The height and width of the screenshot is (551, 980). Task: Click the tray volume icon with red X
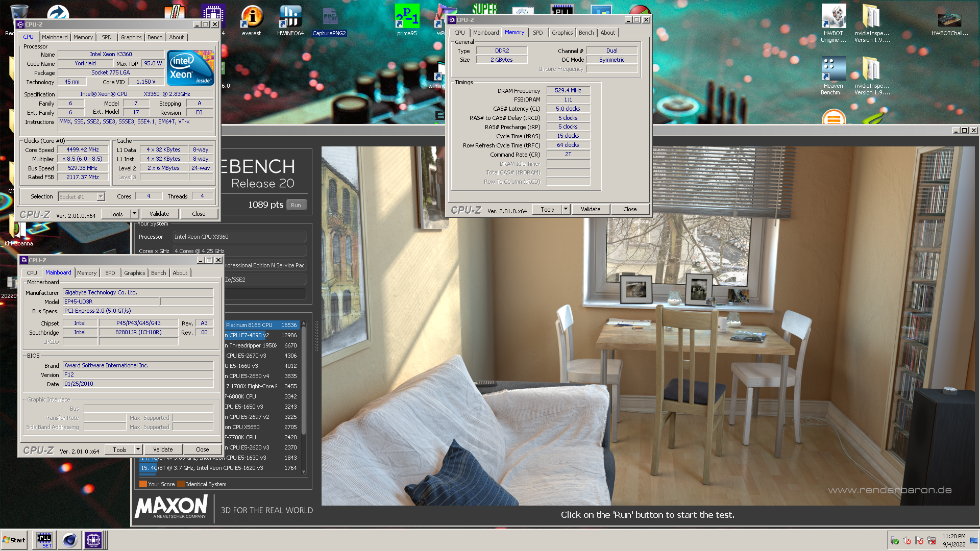907,541
